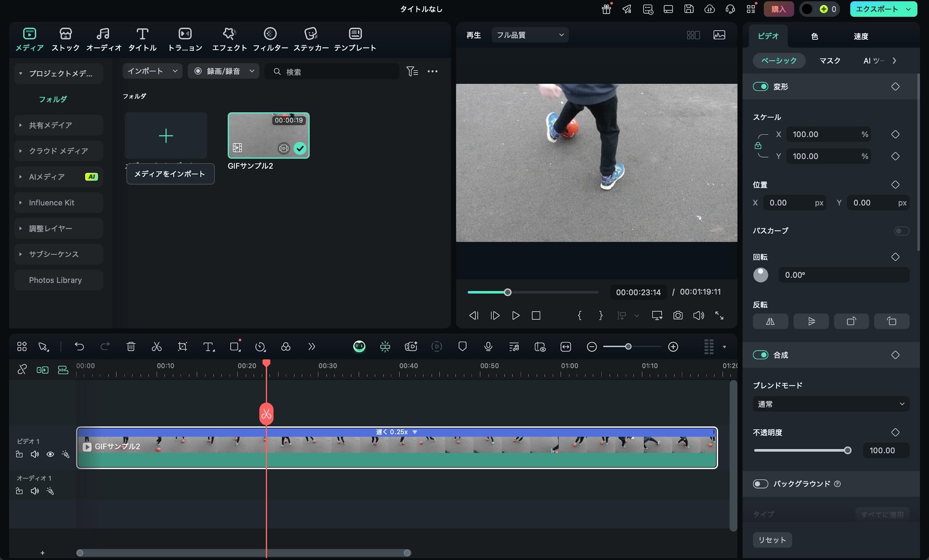Click the mark-in curly bracket icon
This screenshot has width=929, height=560.
(x=579, y=315)
